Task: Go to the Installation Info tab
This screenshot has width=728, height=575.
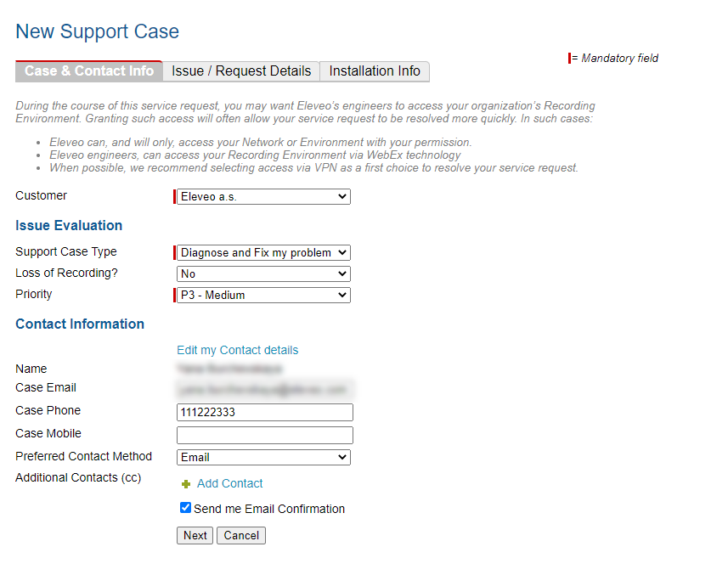Action: [x=375, y=71]
